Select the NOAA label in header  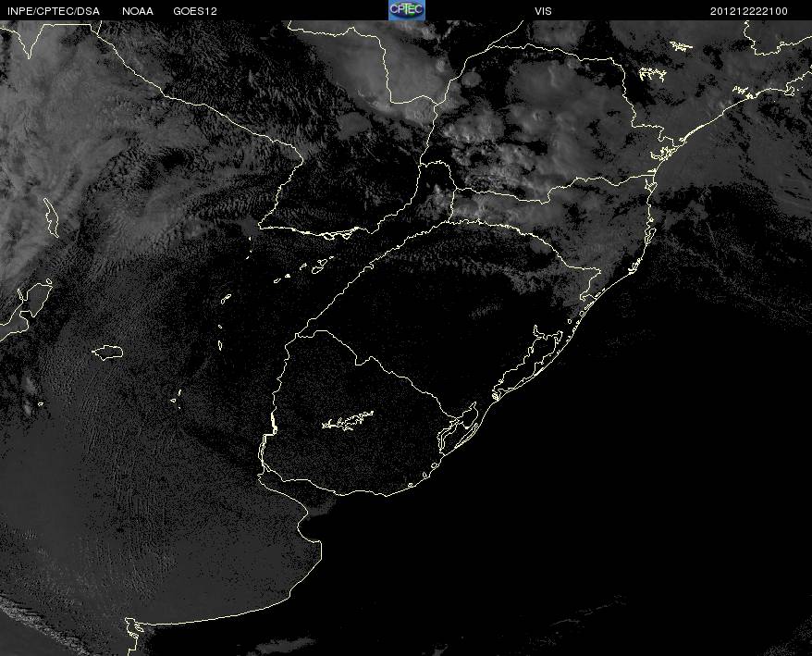tap(138, 11)
